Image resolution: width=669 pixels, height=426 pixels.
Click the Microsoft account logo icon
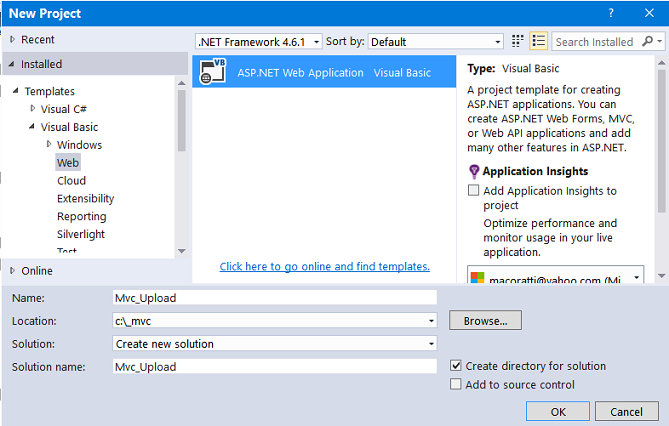coord(477,279)
